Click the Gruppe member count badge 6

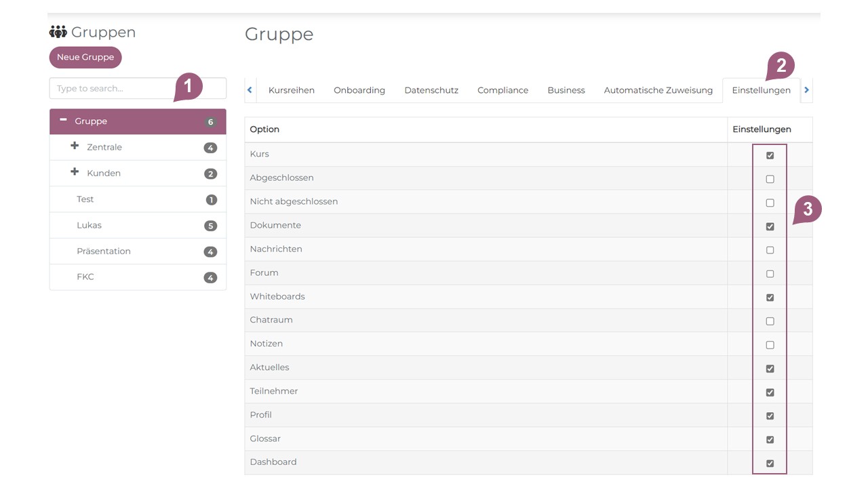coord(210,122)
